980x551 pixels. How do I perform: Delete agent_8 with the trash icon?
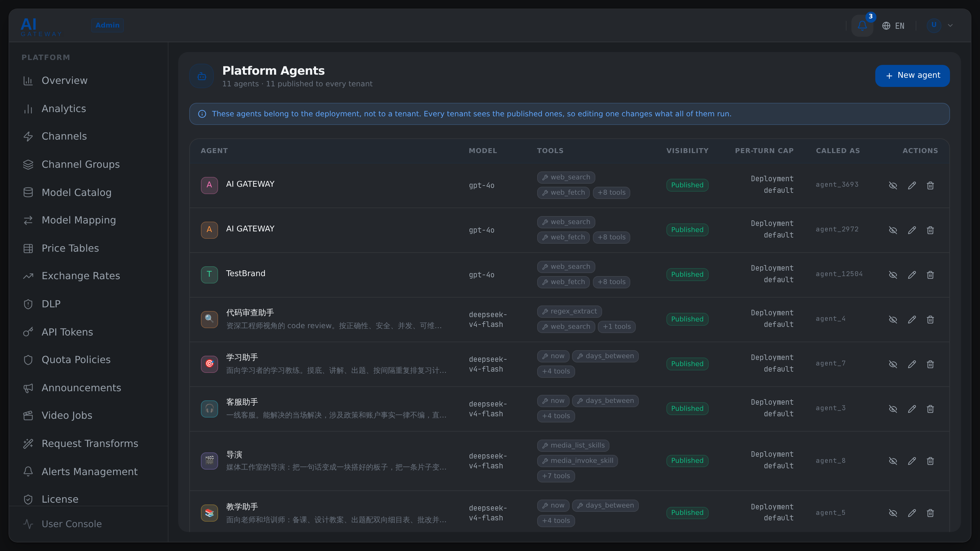coord(930,461)
